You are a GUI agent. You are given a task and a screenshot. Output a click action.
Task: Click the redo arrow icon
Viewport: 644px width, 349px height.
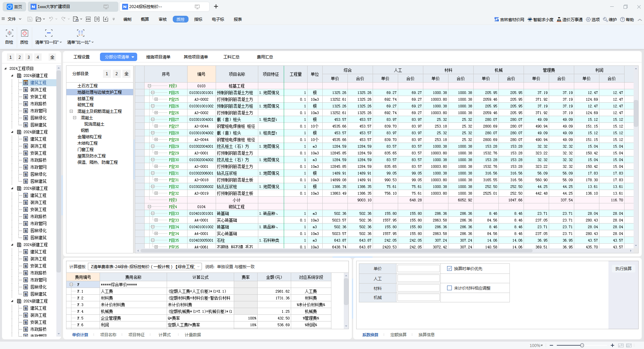(63, 19)
